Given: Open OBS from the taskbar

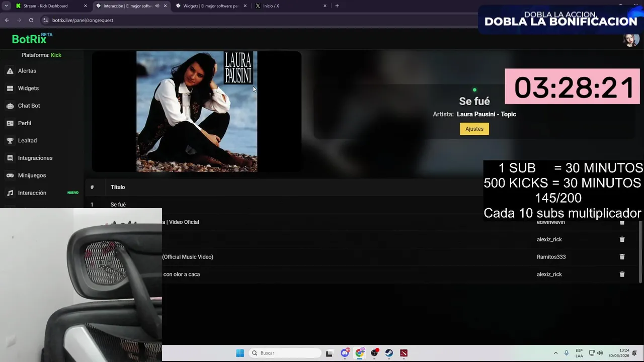Looking at the screenshot, I should pyautogui.click(x=374, y=353).
